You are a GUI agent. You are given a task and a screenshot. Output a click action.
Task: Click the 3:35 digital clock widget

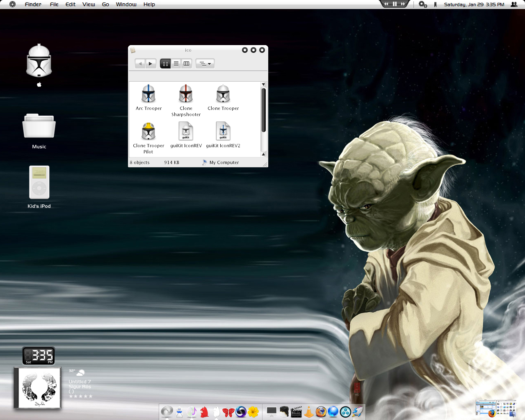tap(39, 356)
